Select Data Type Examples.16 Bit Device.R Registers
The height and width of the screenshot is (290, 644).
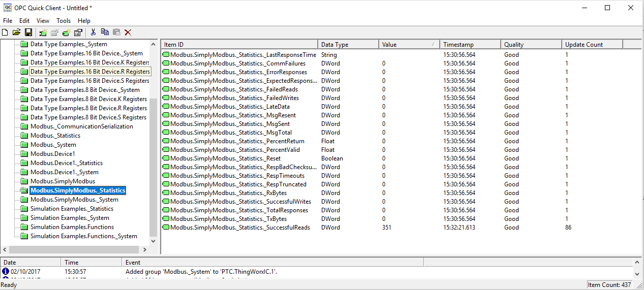click(x=90, y=72)
